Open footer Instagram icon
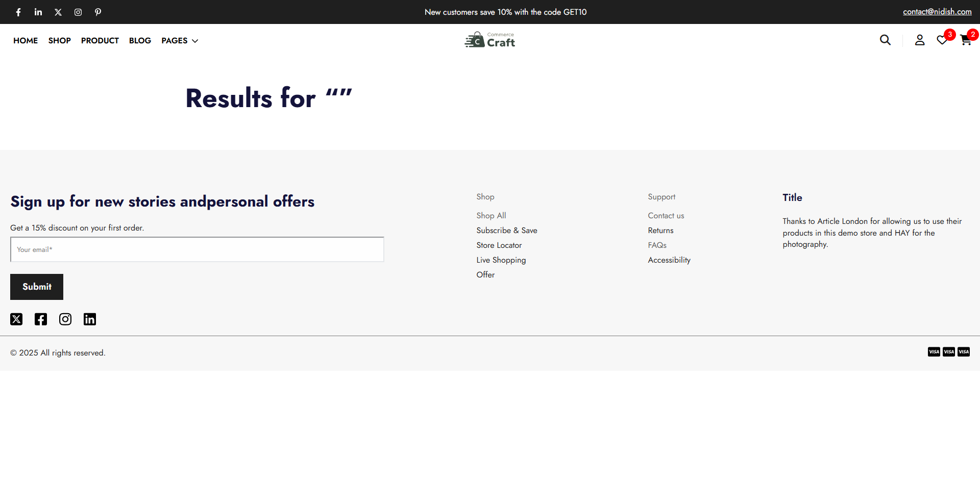 65,319
